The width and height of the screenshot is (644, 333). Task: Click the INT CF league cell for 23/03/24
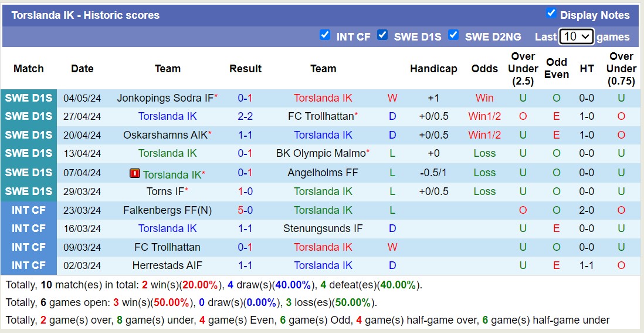click(x=29, y=210)
